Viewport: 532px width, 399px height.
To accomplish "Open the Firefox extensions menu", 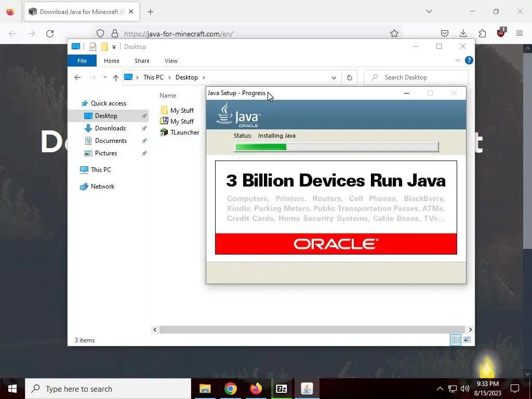I will pyautogui.click(x=482, y=33).
